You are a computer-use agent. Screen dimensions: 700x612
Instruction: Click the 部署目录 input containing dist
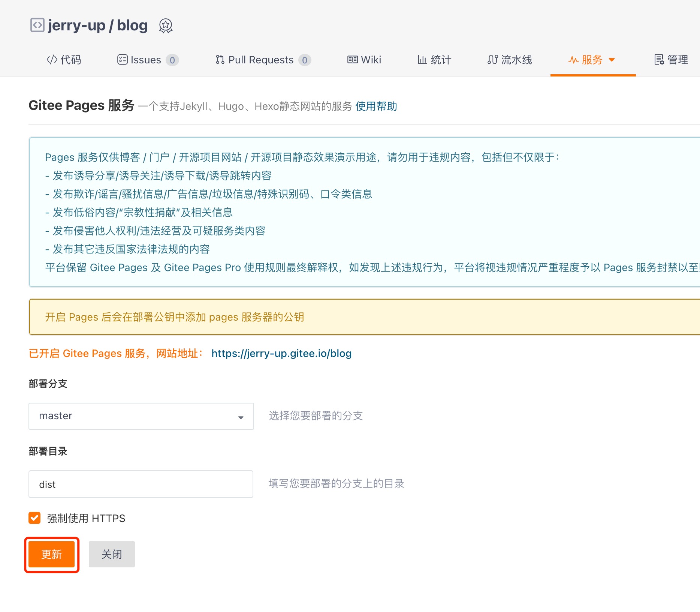click(141, 484)
